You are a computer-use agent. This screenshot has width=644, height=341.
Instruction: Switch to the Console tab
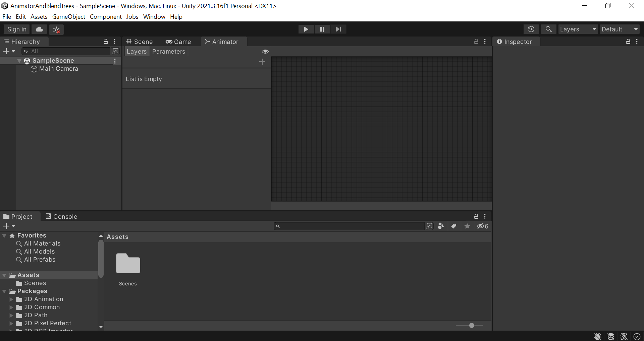62,216
